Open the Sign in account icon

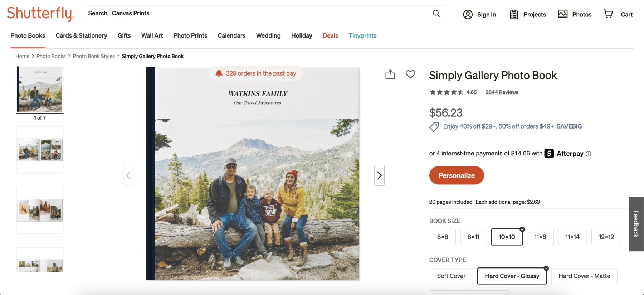(x=468, y=14)
